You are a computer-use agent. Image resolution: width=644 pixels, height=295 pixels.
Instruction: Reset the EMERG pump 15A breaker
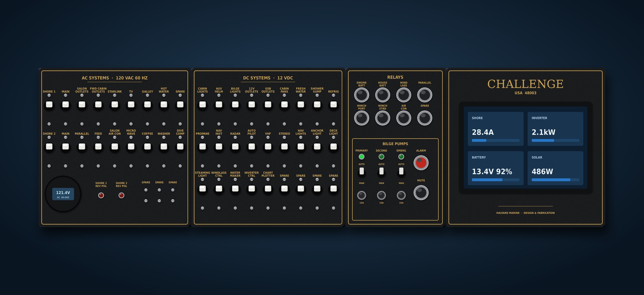(401, 195)
